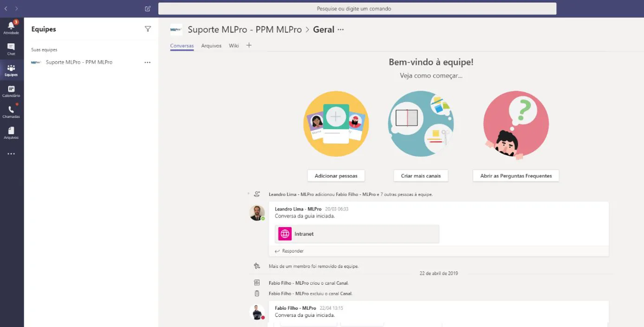
Task: Click Abrir as Perguntas Frequentes button
Action: point(516,176)
